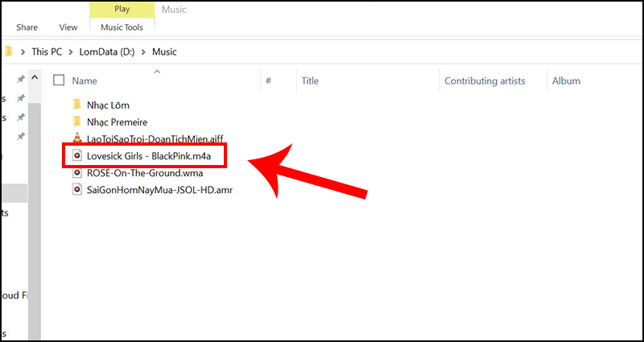Click the Nhạc Lõm folder icon
The image size is (644, 342).
(76, 105)
